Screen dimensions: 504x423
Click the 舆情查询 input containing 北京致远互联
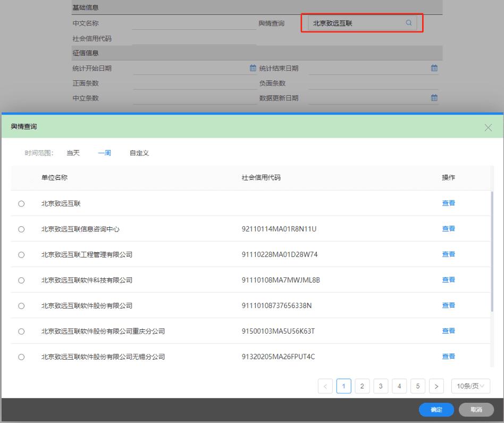click(x=362, y=23)
